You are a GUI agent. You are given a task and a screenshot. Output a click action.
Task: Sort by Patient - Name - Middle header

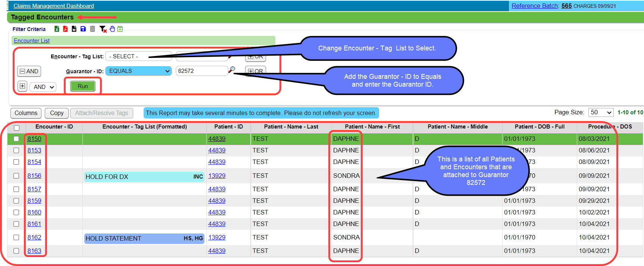[458, 127]
